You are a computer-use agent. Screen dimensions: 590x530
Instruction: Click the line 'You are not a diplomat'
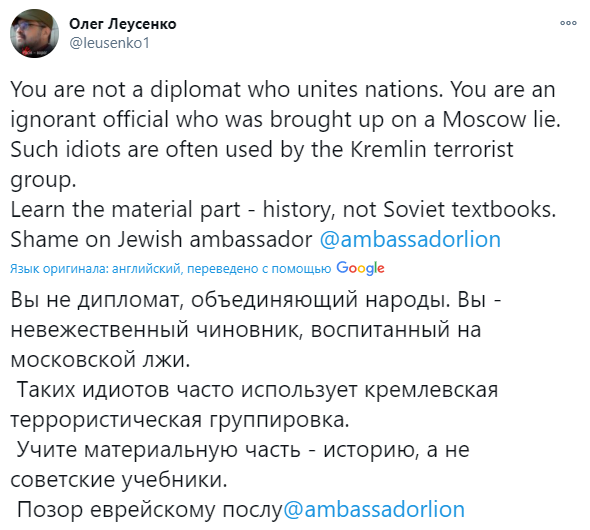[x=283, y=90]
